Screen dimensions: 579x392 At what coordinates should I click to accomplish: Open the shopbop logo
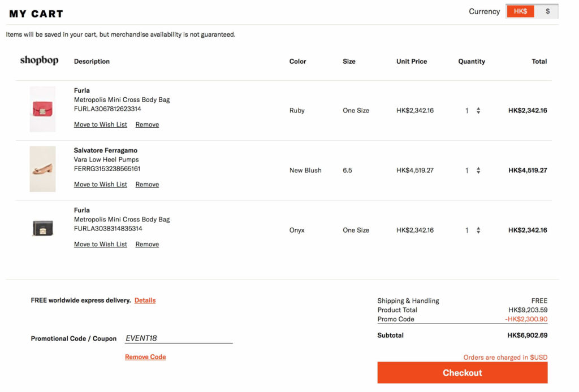pyautogui.click(x=39, y=60)
